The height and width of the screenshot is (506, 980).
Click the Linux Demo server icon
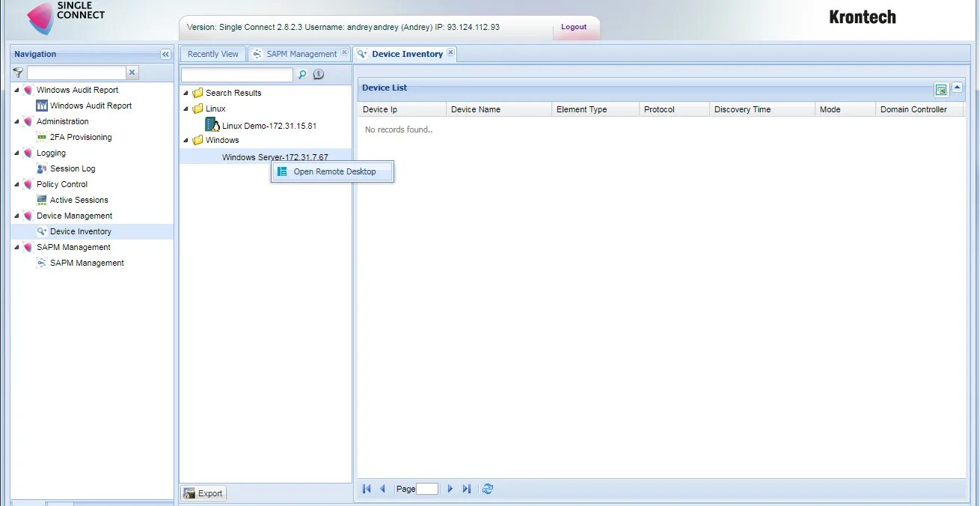click(x=212, y=125)
